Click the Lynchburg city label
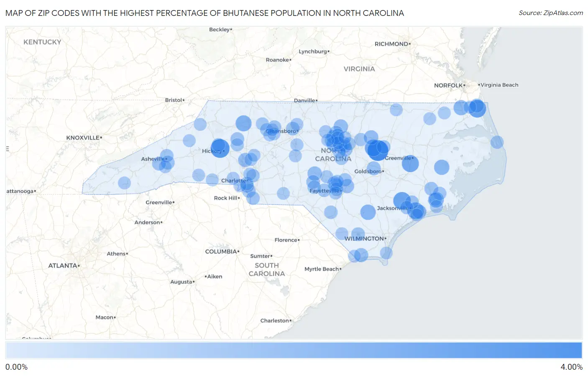Viewport: 588px width, 376px height. 313,51
